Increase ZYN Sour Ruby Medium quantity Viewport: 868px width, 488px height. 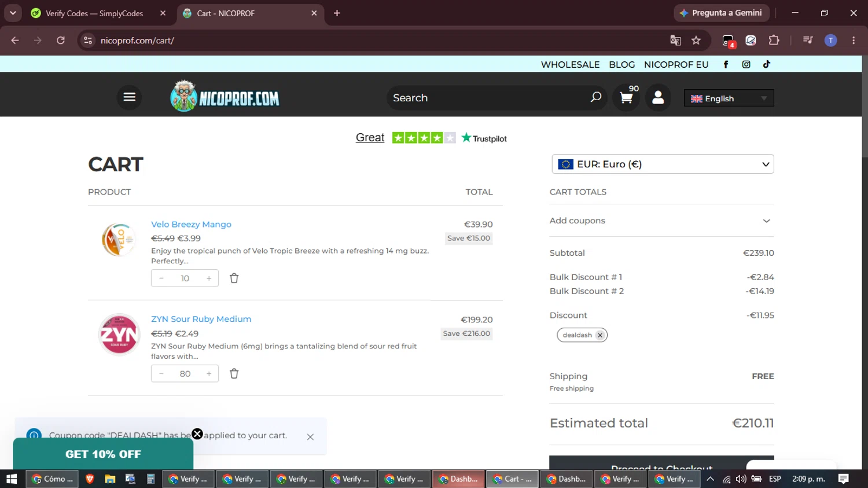point(209,373)
